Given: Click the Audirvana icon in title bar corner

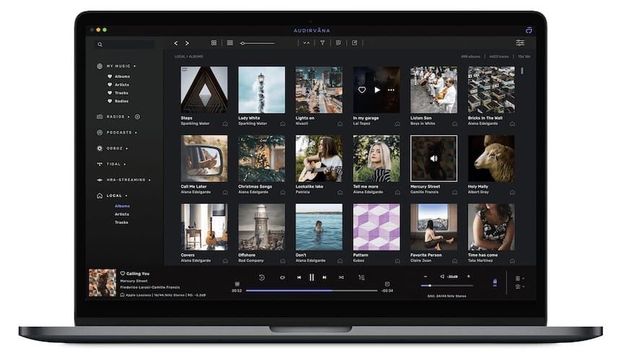Looking at the screenshot, I should (x=529, y=30).
